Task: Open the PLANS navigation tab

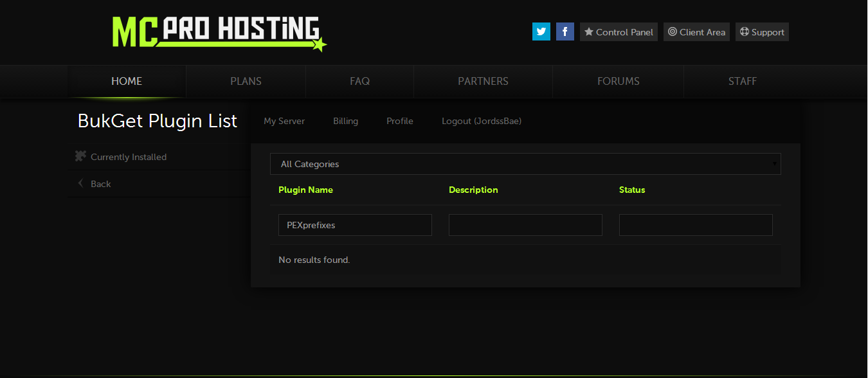Action: point(246,81)
